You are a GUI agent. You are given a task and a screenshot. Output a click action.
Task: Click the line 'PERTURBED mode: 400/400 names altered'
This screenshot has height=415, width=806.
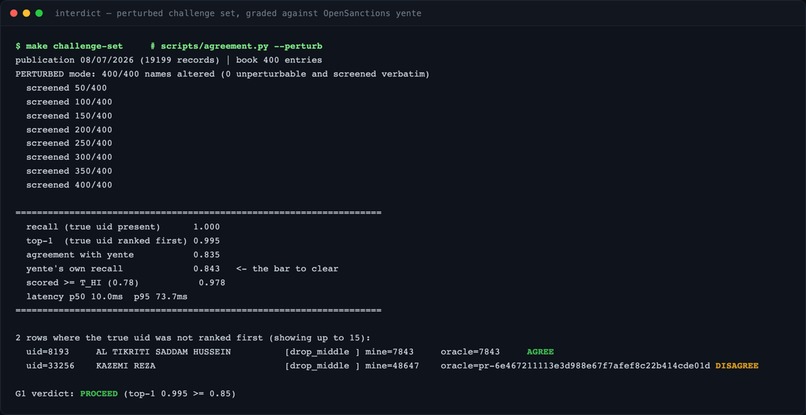click(115, 74)
